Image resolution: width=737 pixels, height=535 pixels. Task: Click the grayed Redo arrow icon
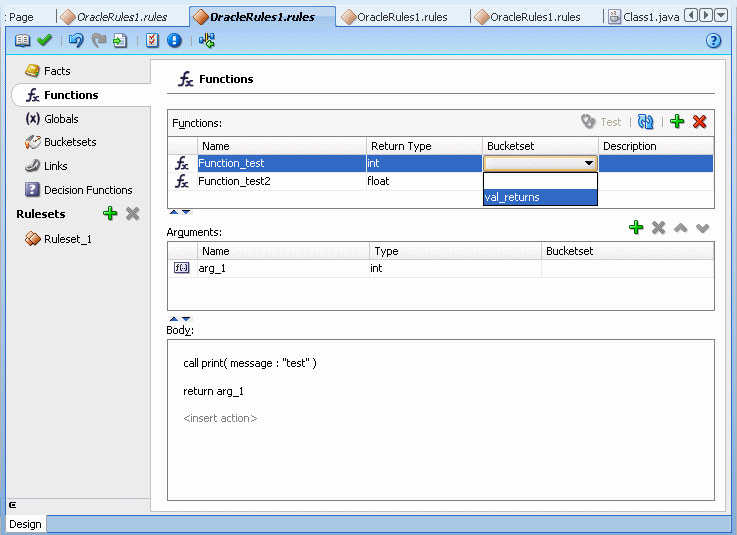98,40
